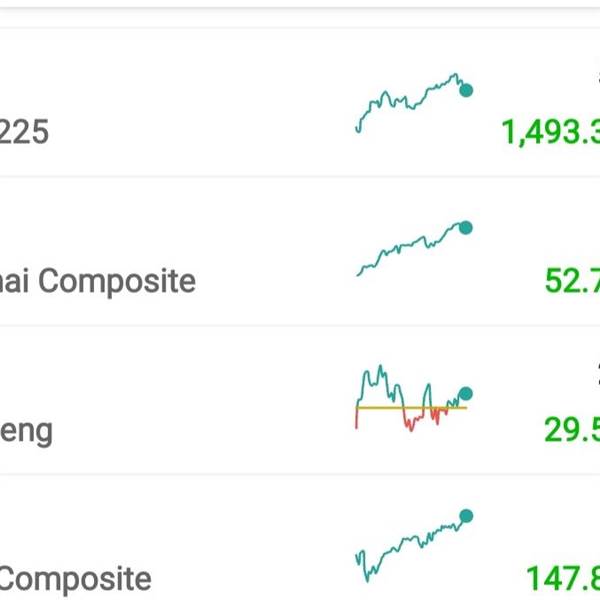Screen dimensions: 600x600
Task: Open the Shanghai Composite sparkline chart
Action: (x=410, y=250)
